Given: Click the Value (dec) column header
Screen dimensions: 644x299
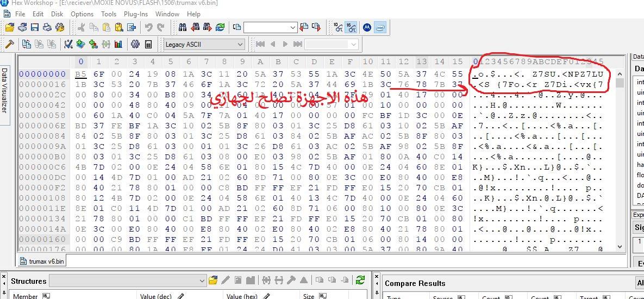Looking at the screenshot, I should coord(180,296).
